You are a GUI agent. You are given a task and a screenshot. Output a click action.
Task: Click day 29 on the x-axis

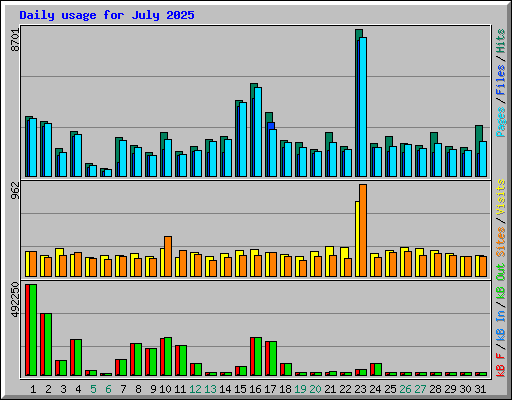450,389
